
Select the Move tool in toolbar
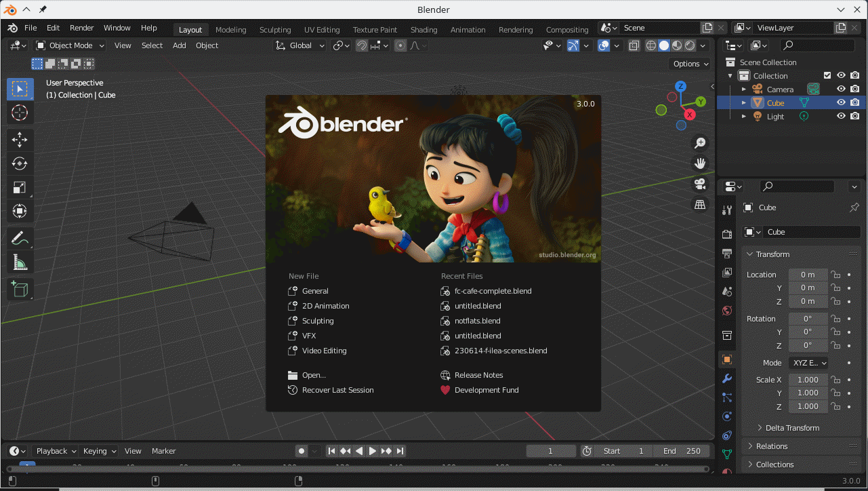point(20,140)
